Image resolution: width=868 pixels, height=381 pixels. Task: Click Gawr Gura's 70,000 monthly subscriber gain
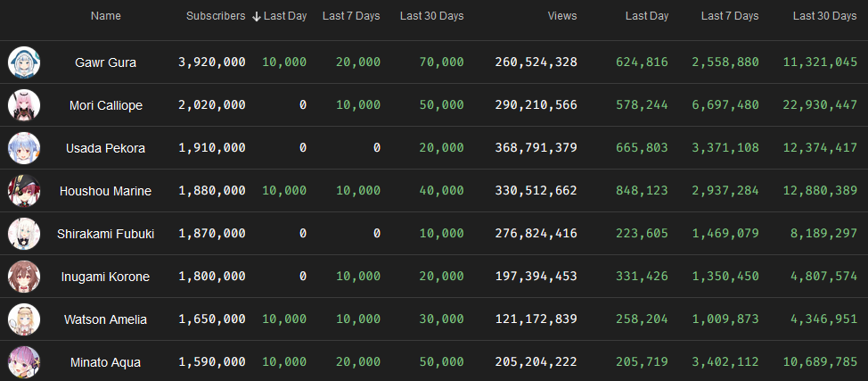(x=441, y=62)
